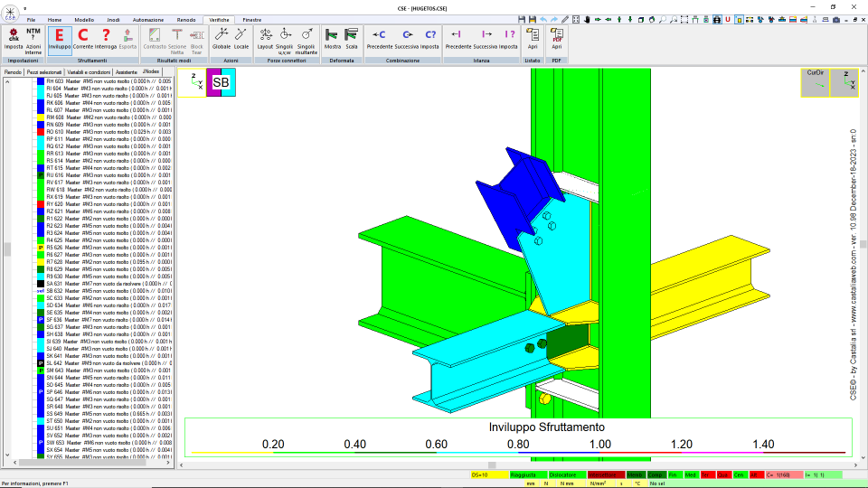Click the node list scroll-down arrow
The image size is (868, 488).
click(x=7, y=455)
